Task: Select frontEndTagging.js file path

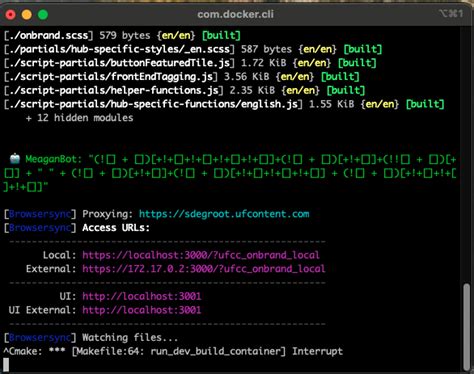Action: click(111, 77)
